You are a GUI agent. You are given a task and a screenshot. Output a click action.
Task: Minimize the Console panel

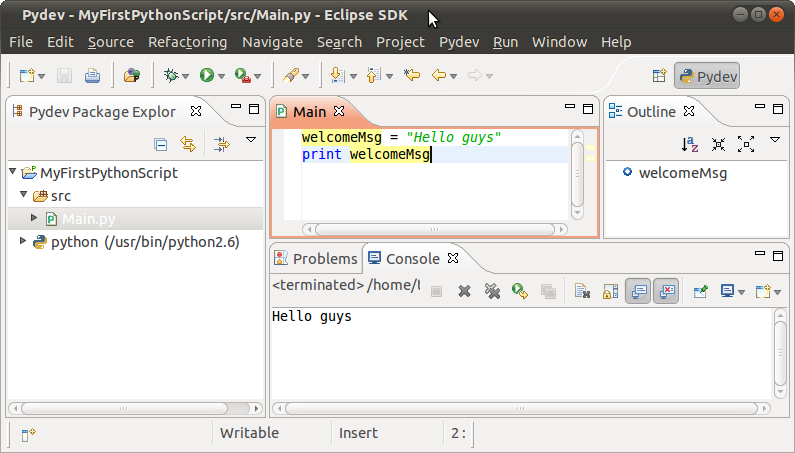click(x=760, y=253)
